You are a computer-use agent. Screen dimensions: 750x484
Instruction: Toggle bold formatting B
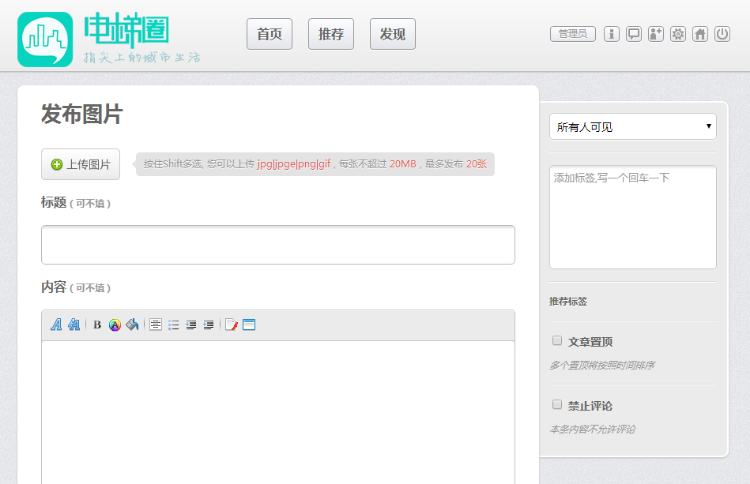coord(97,325)
